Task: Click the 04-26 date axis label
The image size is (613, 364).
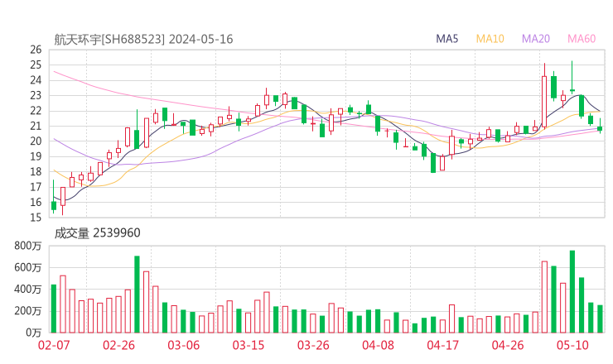Action: tap(508, 345)
